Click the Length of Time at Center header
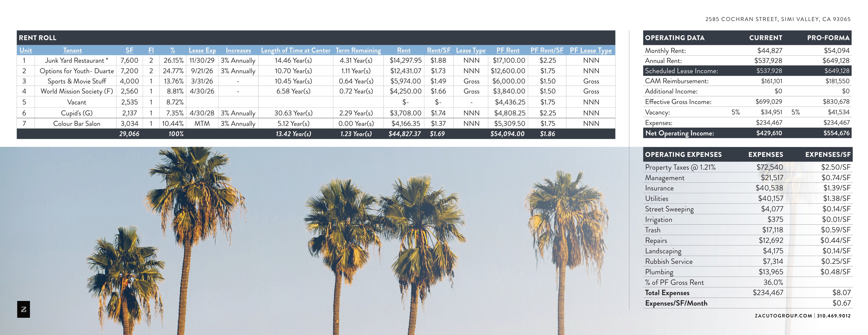868x335 pixels. [295, 50]
